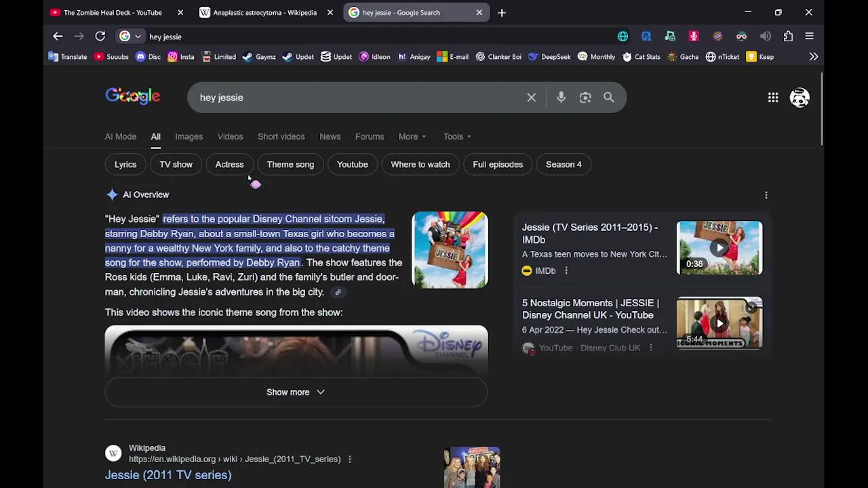Open the Keep bookmark
The height and width of the screenshot is (488, 868).
point(759,57)
